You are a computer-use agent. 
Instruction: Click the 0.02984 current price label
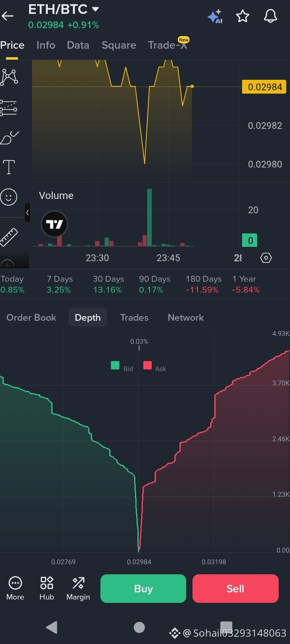tap(264, 87)
